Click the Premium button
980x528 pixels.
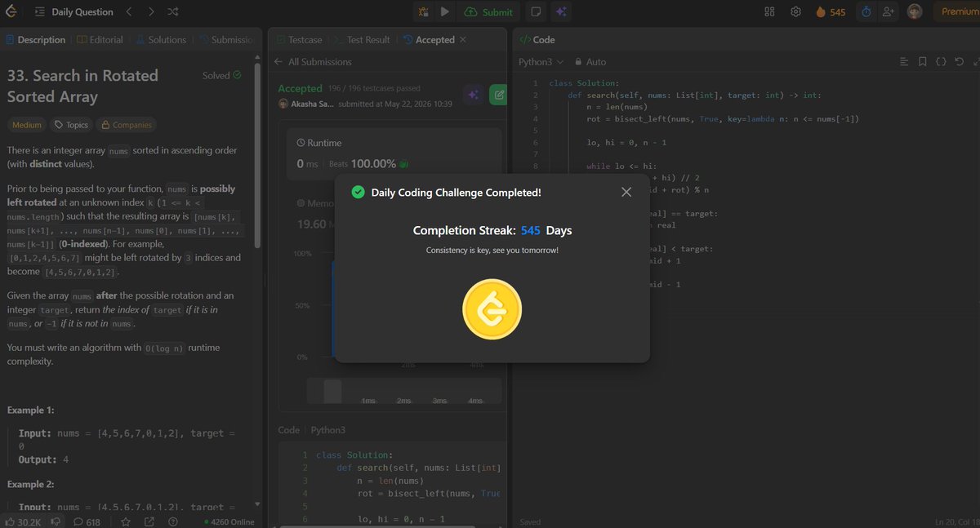point(957,11)
